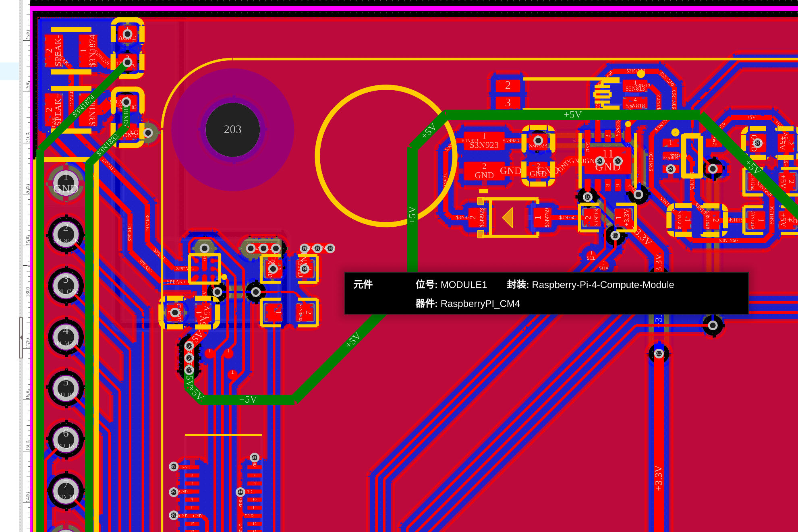Select header pad 1 GND
This screenshot has width=798, height=532.
(66, 183)
